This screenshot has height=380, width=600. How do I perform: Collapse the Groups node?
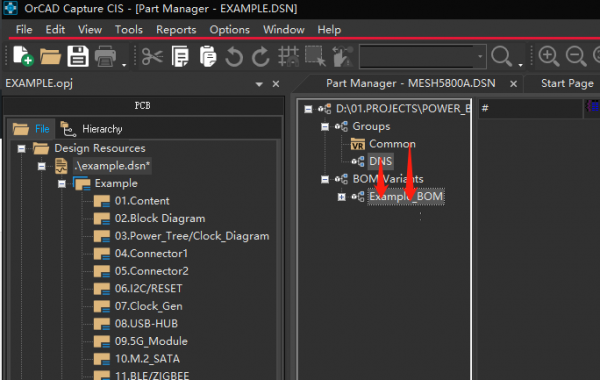coord(324,126)
